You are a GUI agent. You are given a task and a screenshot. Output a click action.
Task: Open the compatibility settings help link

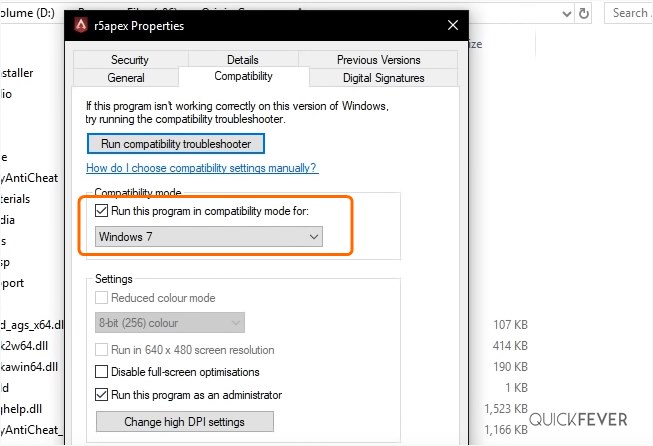pyautogui.click(x=202, y=168)
